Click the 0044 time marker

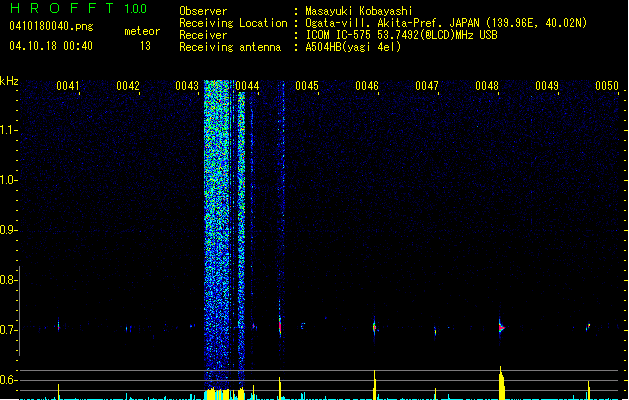click(247, 86)
